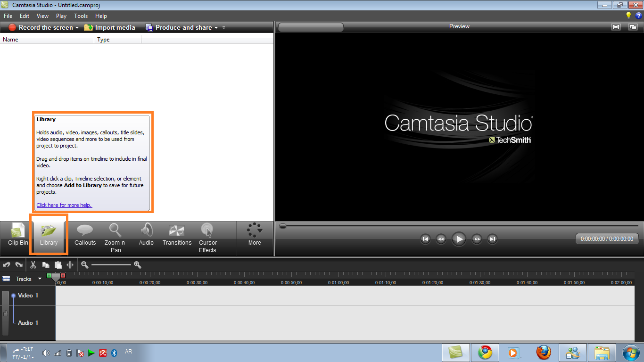Open the Callouts panel
The height and width of the screenshot is (362, 644).
(x=85, y=235)
